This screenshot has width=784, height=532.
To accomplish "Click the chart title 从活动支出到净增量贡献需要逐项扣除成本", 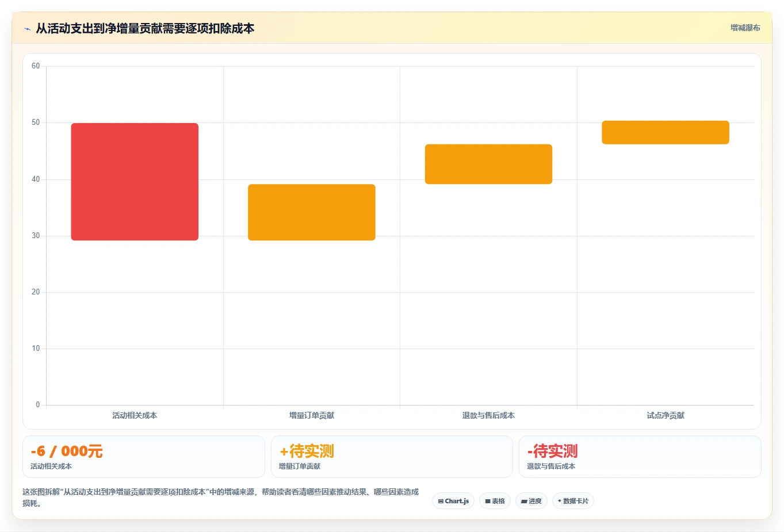I will pyautogui.click(x=145, y=28).
